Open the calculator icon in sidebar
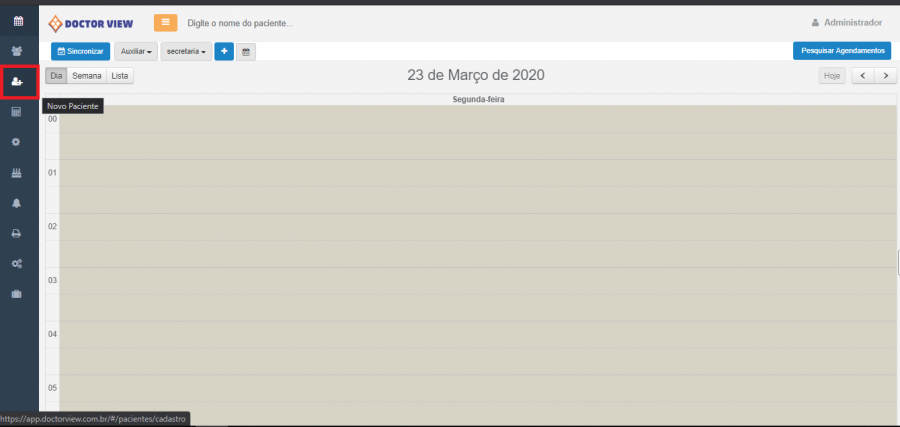This screenshot has height=427, width=900. pyautogui.click(x=17, y=112)
